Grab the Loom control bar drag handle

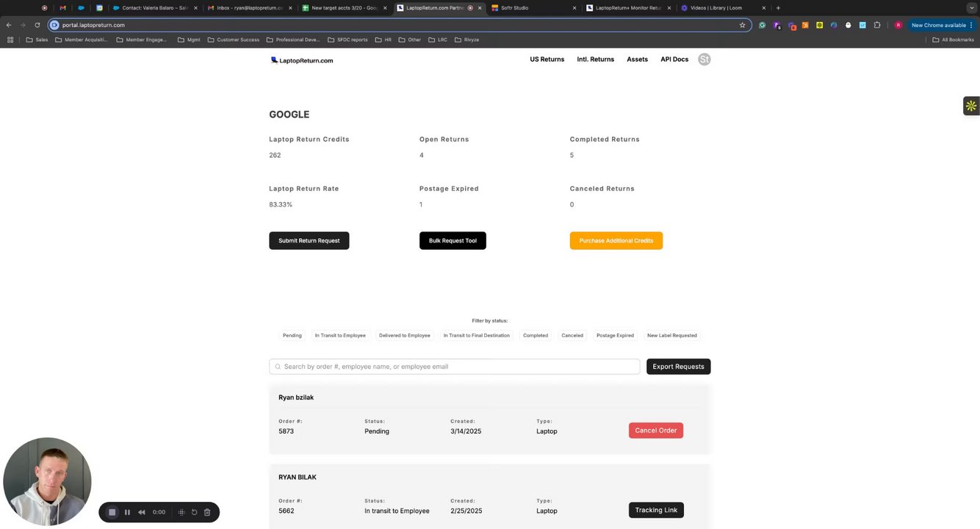pos(181,512)
